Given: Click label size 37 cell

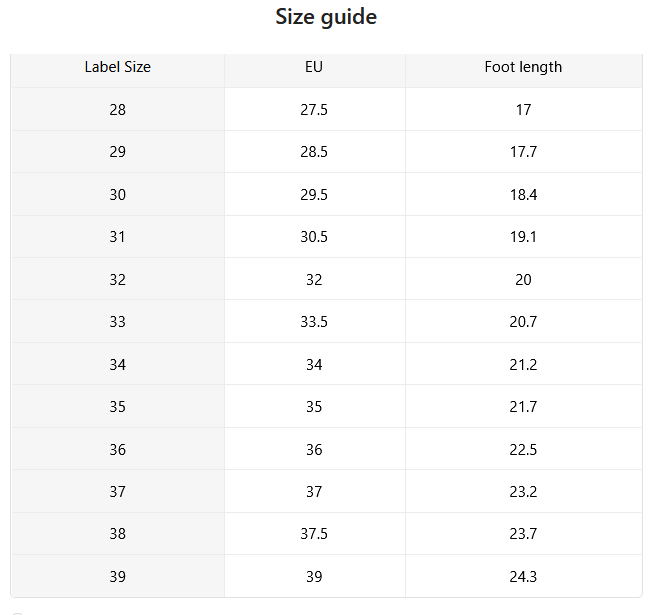Looking at the screenshot, I should pyautogui.click(x=118, y=492).
